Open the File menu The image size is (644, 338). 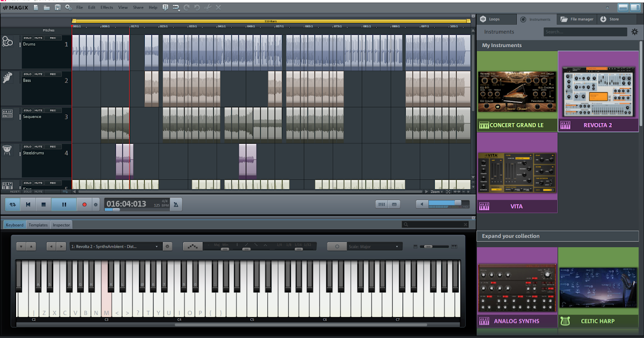click(x=79, y=8)
